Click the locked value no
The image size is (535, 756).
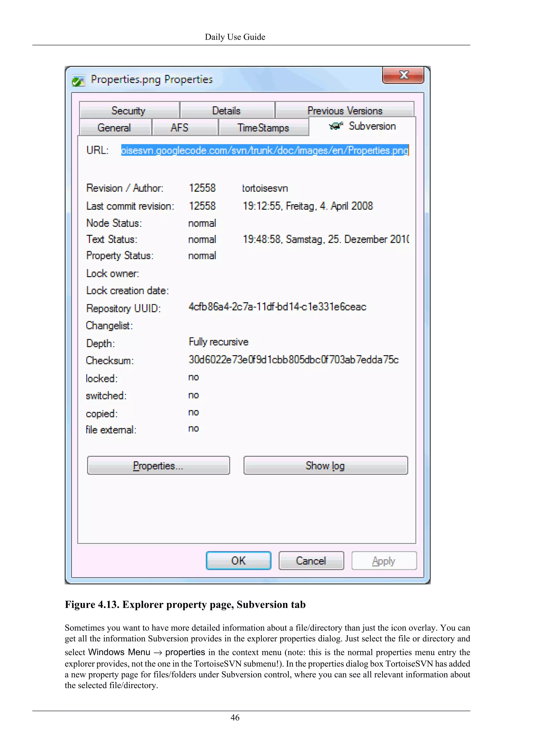tap(194, 377)
